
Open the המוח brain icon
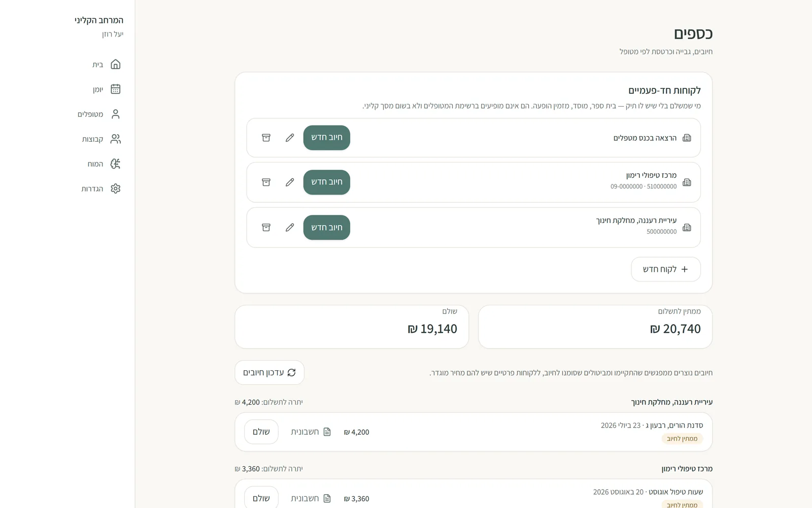(116, 164)
